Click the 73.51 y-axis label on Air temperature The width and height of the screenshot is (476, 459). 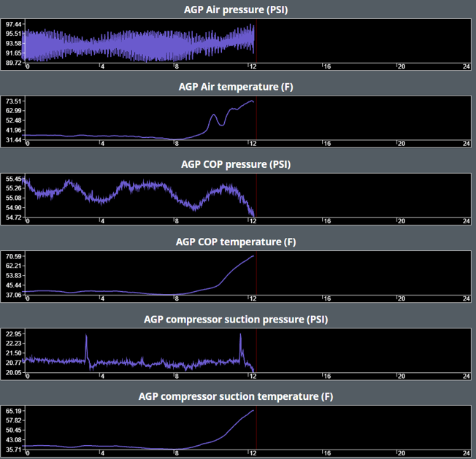point(13,101)
